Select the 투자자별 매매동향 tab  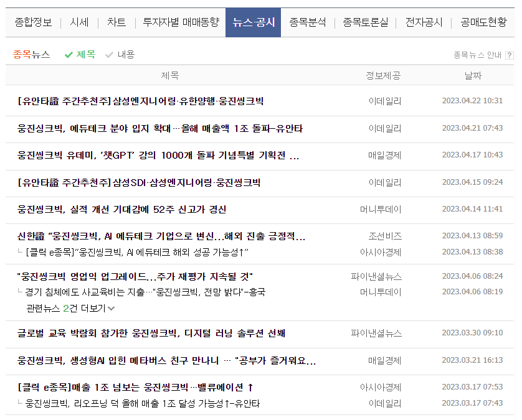coord(181,22)
